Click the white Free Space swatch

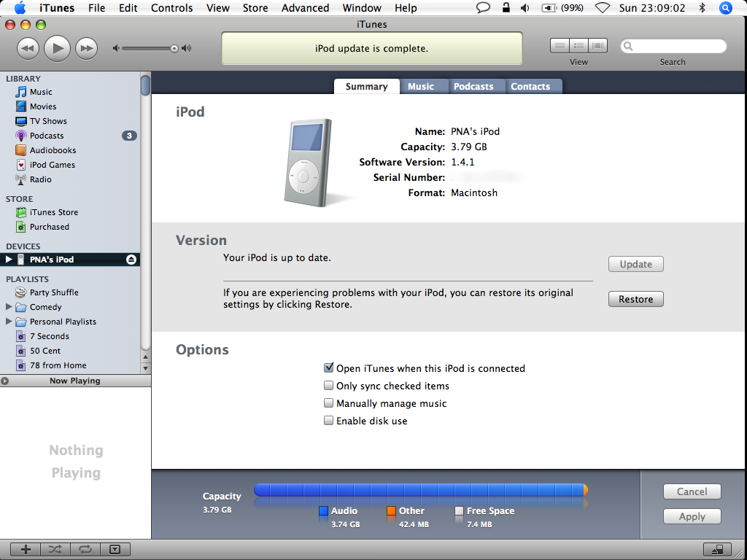(460, 511)
